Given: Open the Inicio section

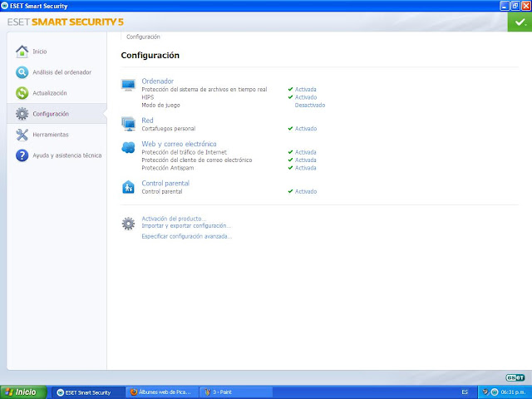Looking at the screenshot, I should (x=40, y=52).
